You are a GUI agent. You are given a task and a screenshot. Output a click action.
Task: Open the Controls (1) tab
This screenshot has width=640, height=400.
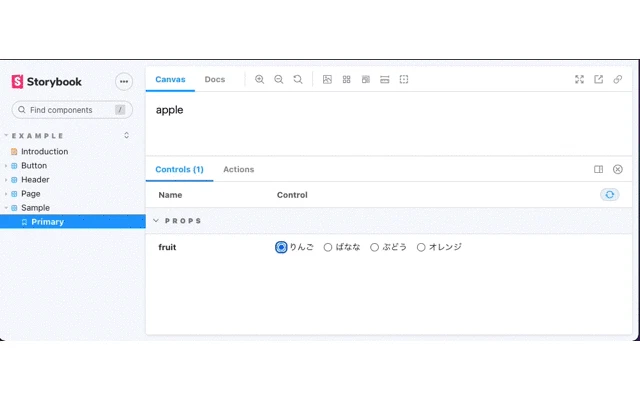pyautogui.click(x=179, y=169)
